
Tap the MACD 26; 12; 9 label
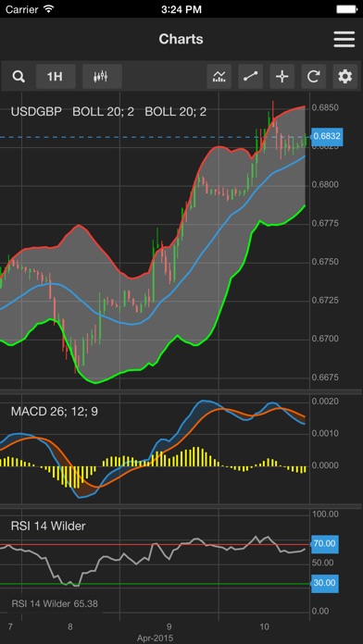(x=55, y=411)
